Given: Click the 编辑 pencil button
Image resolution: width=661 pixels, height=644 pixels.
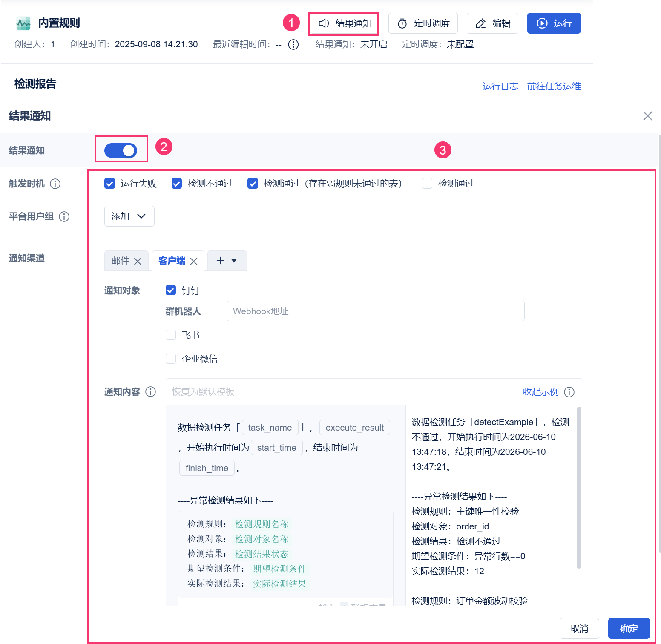Looking at the screenshot, I should [x=492, y=23].
